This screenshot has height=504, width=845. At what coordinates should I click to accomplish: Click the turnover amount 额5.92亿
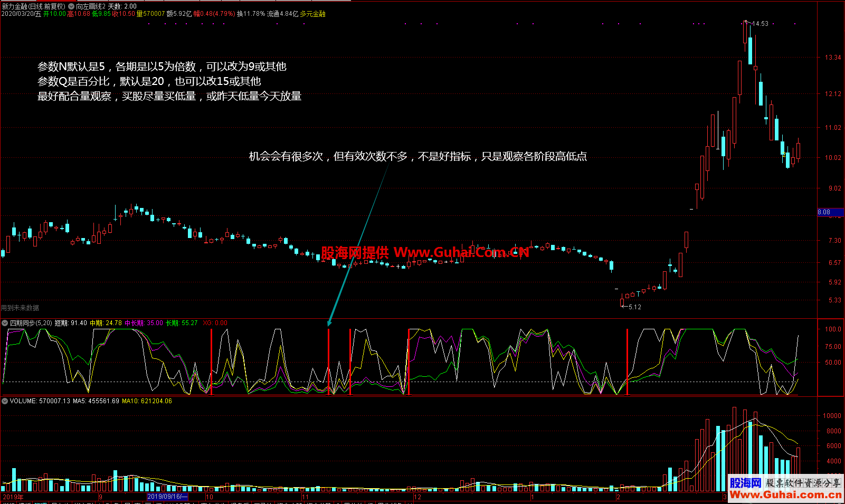tap(179, 14)
